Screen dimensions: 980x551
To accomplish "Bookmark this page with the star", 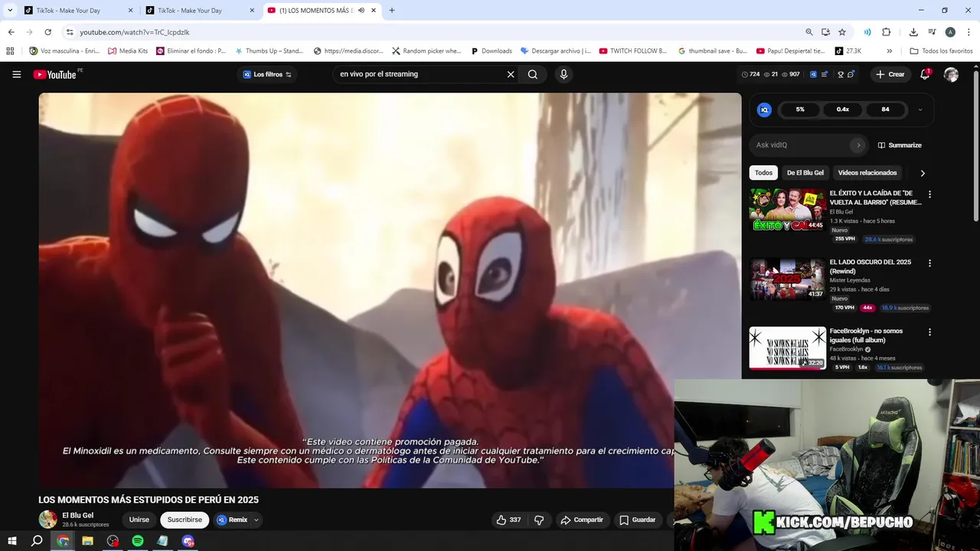I will click(842, 32).
